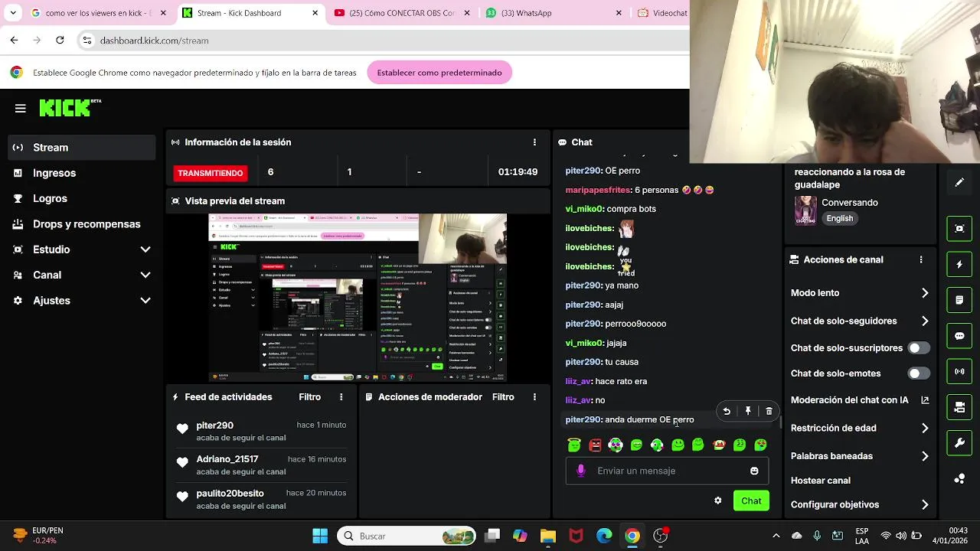The height and width of the screenshot is (551, 980).
Task: Switch to the WhatsApp browser tab
Action: 555,13
